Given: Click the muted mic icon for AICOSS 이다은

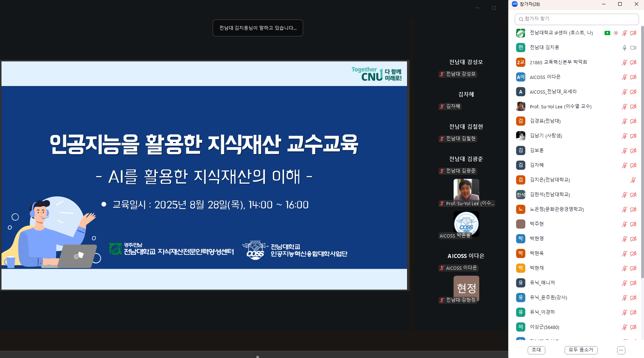Looking at the screenshot, I should 625,77.
